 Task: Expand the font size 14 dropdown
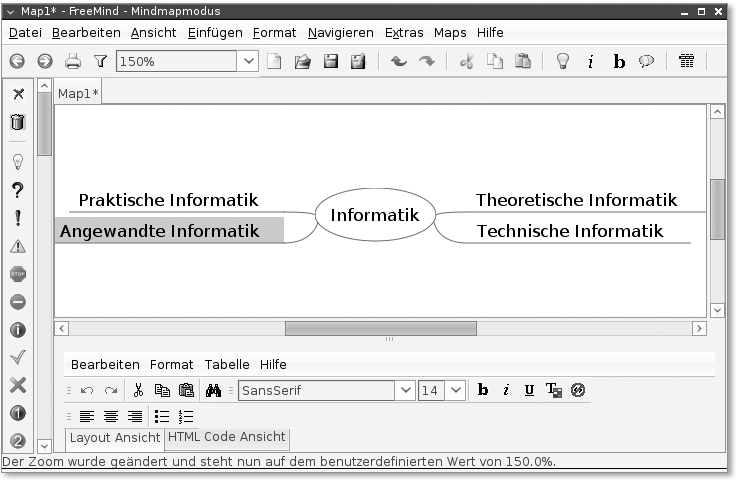(x=456, y=390)
